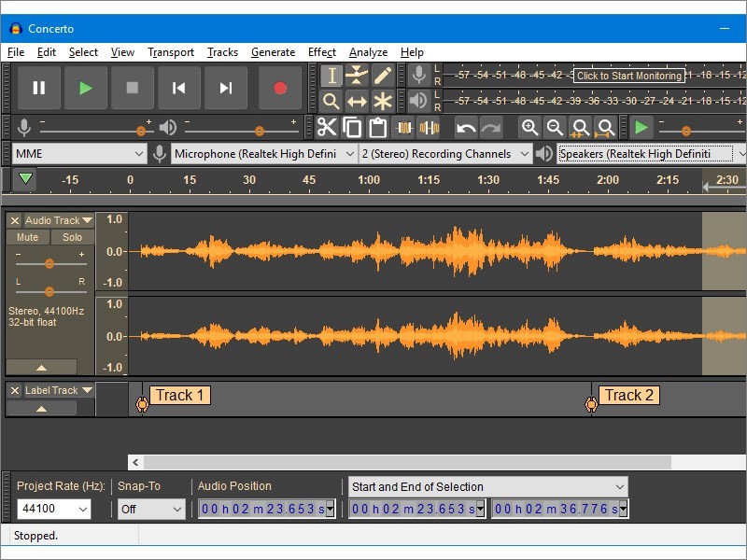Click Silence audio selection icon
This screenshot has height=560, width=747.
point(430,128)
